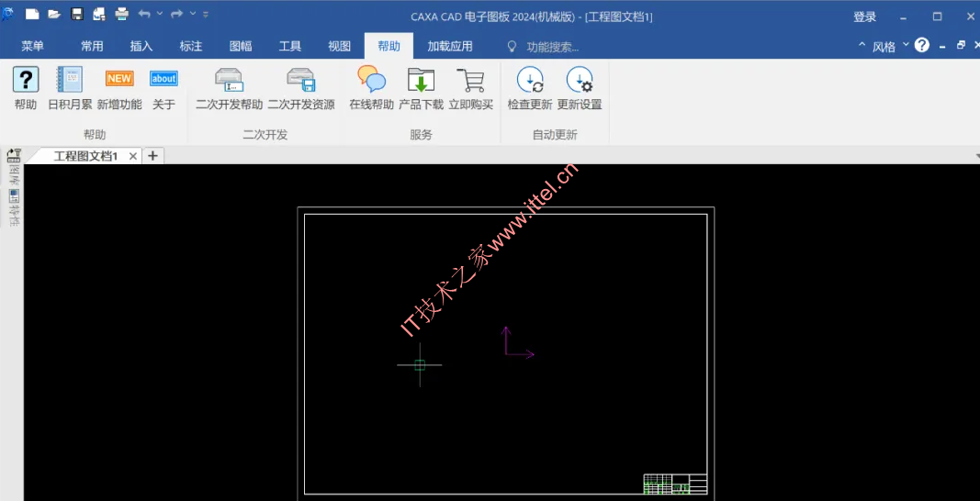
Task: Run 检查更新 check for updates
Action: coord(530,88)
